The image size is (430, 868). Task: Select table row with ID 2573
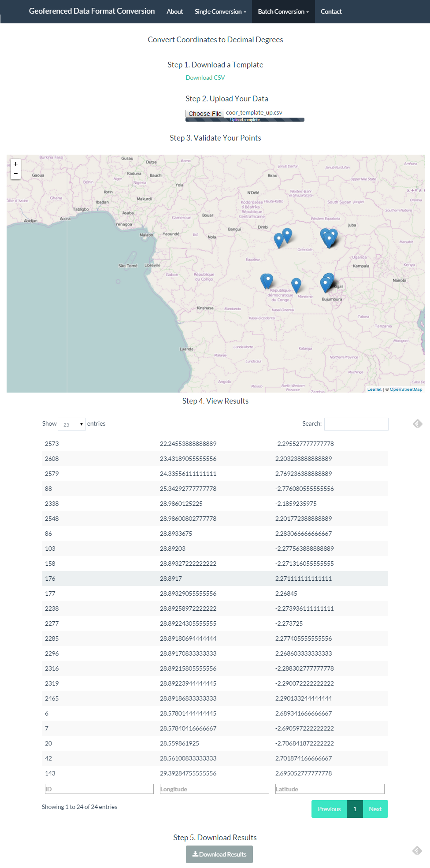tap(215, 444)
